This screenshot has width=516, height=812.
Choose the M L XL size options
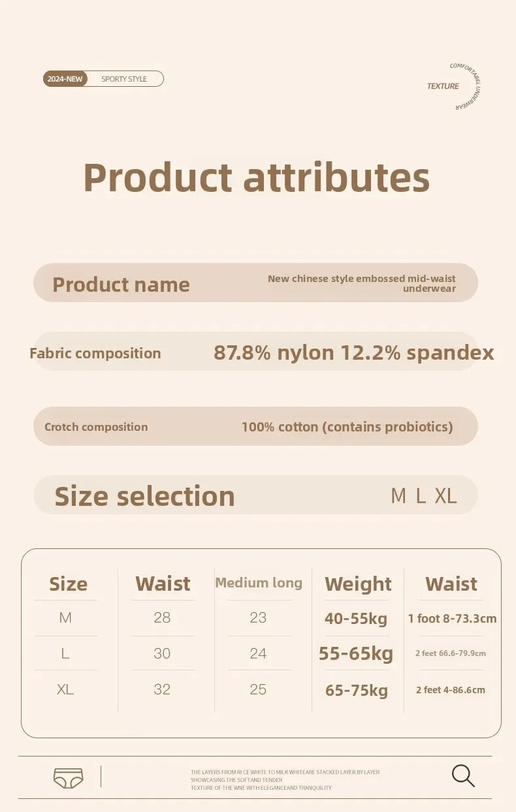pyautogui.click(x=423, y=496)
